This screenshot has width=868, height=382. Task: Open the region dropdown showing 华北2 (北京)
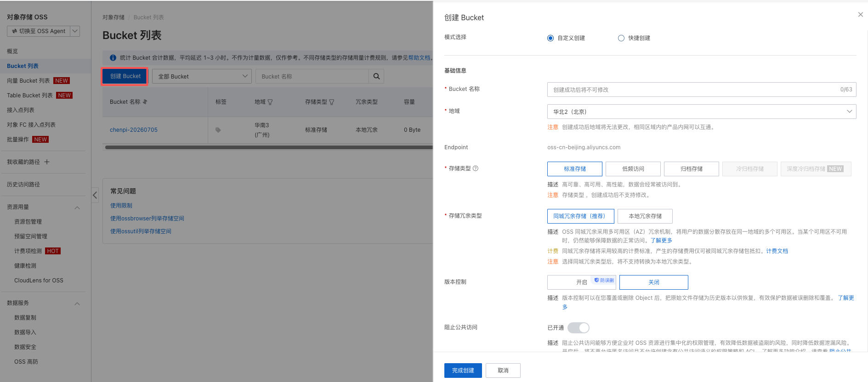702,112
